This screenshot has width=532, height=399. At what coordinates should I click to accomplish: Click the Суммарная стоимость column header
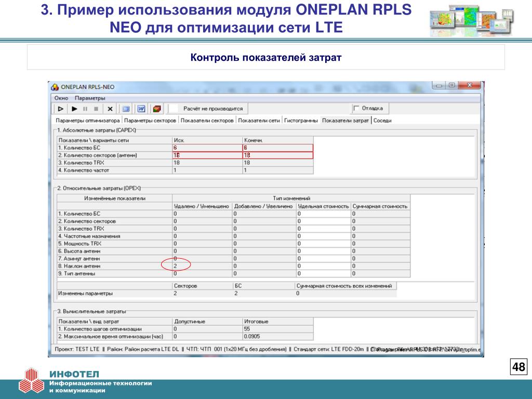click(380, 206)
